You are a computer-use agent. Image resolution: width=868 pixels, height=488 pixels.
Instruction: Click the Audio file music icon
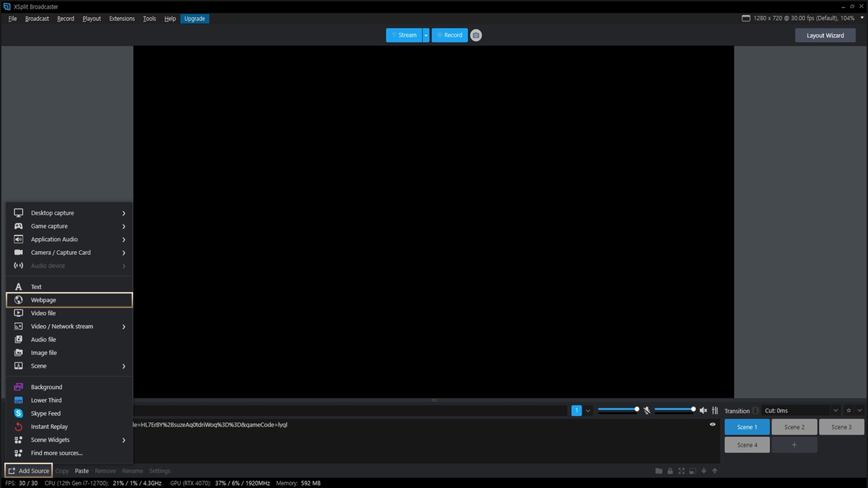pos(18,339)
